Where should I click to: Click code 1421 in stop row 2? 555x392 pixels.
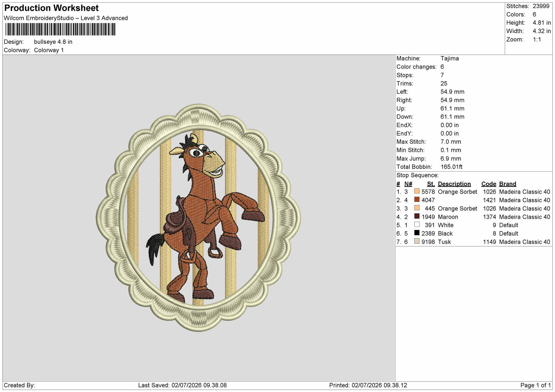point(490,200)
